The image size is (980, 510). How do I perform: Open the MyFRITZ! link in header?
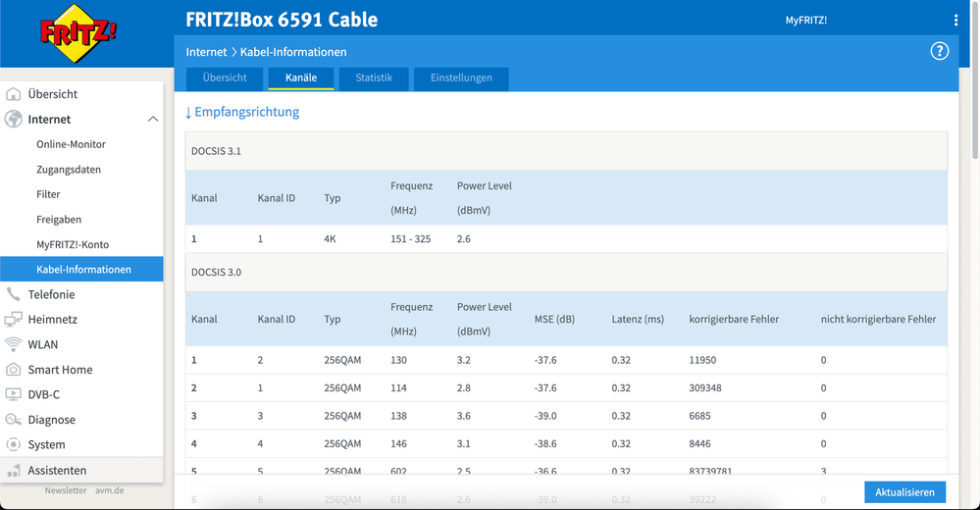coord(805,21)
